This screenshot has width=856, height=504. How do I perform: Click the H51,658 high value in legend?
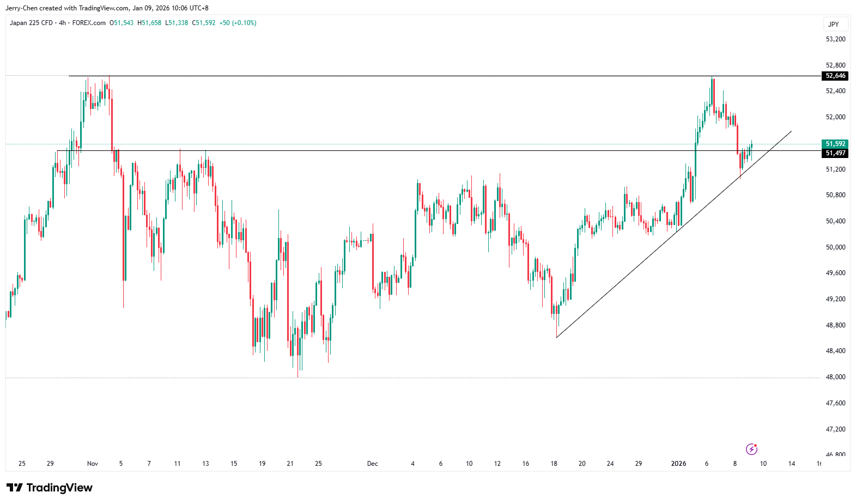tap(149, 23)
